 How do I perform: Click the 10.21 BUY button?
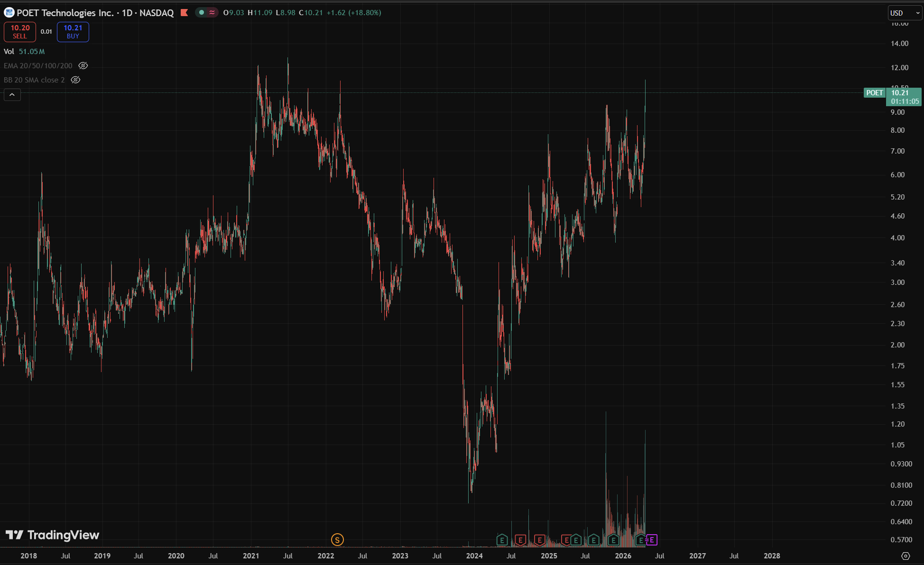(x=73, y=32)
